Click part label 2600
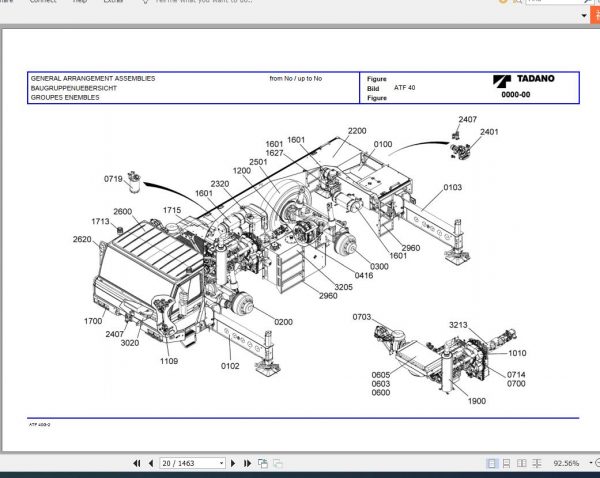This screenshot has width=600, height=478. pyautogui.click(x=122, y=212)
